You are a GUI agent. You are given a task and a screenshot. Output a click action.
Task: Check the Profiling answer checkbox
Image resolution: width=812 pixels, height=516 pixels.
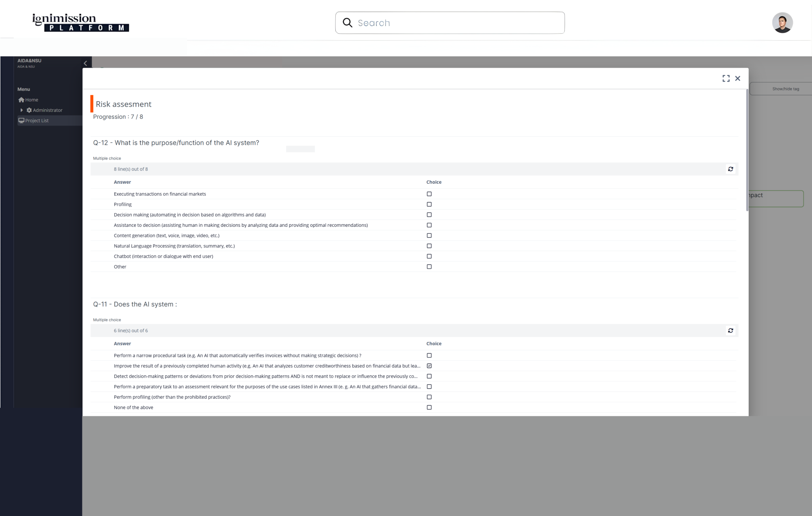(429, 204)
